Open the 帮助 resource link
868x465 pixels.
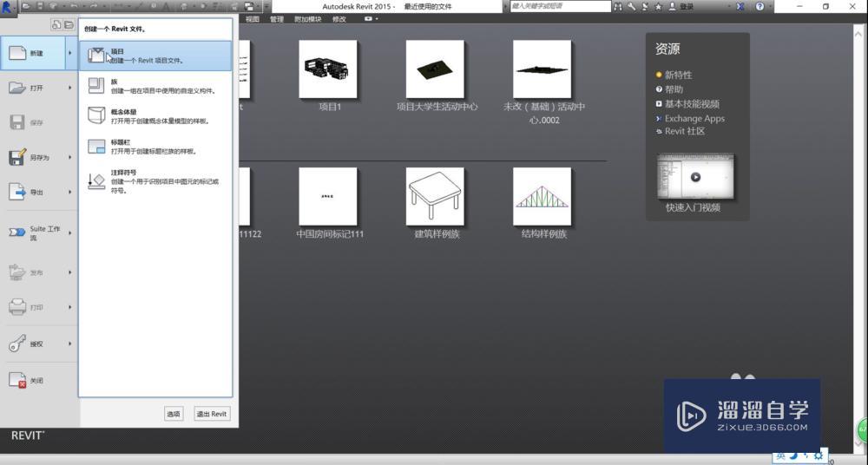coord(674,89)
